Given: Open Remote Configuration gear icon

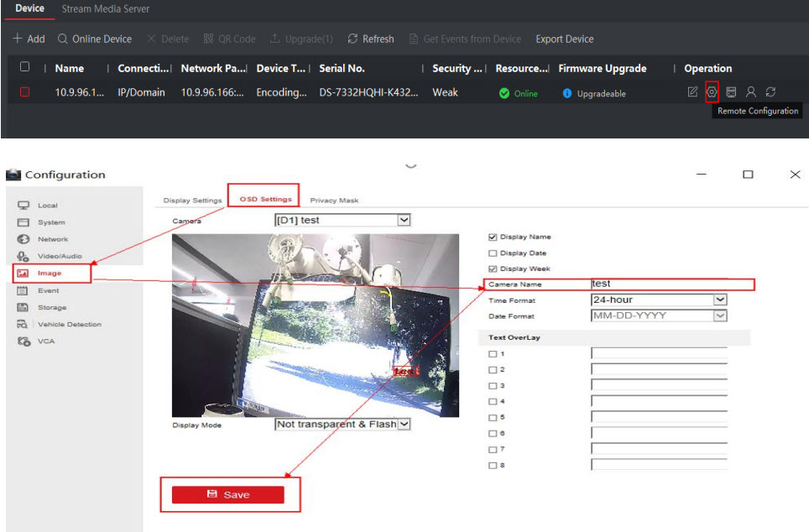Looking at the screenshot, I should point(712,92).
